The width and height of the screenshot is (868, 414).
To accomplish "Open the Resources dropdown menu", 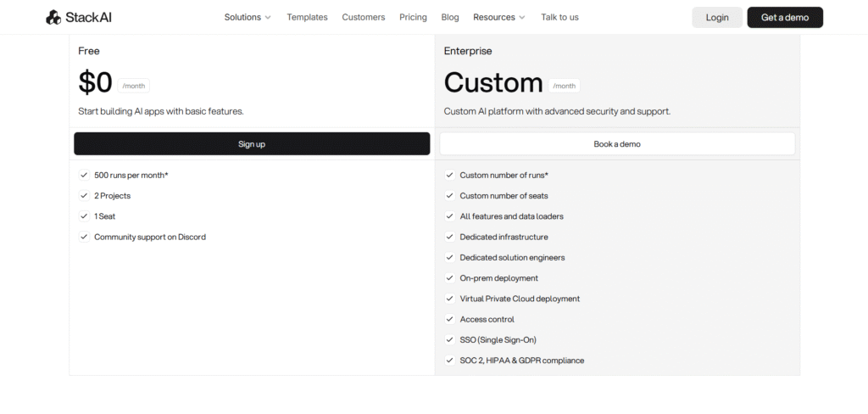I will pos(498,17).
